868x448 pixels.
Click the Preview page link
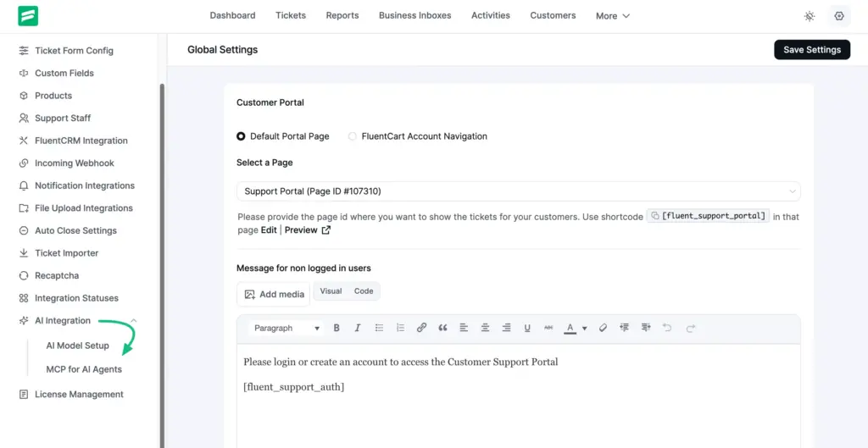[301, 230]
